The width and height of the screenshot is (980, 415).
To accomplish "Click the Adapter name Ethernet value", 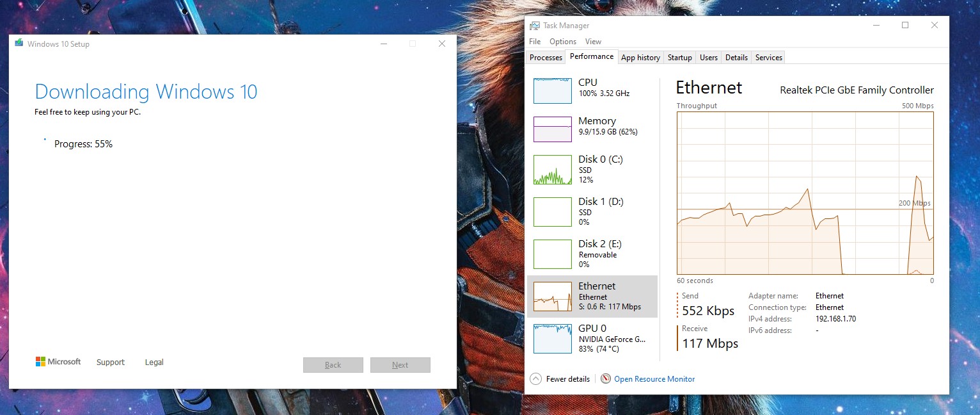I will point(830,296).
